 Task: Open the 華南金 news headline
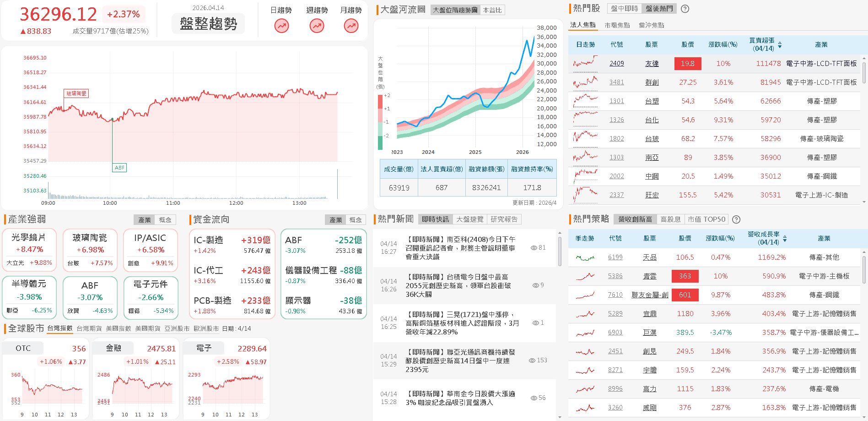pos(460,398)
